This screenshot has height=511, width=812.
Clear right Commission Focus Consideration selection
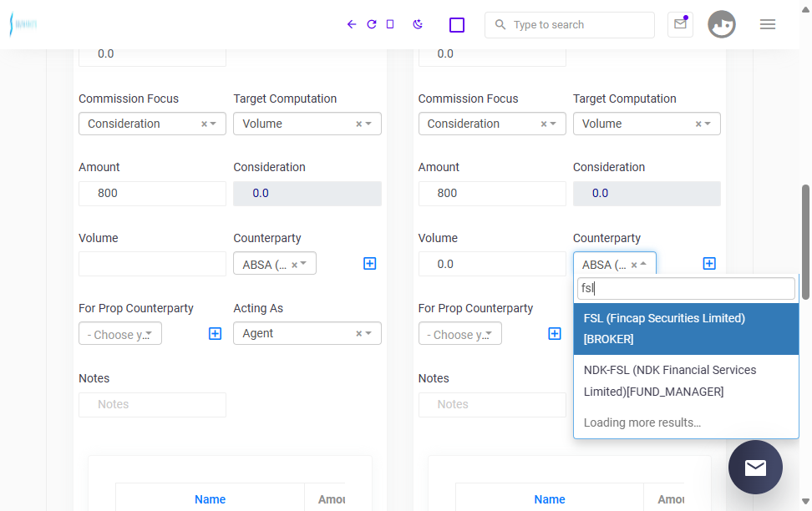click(544, 124)
